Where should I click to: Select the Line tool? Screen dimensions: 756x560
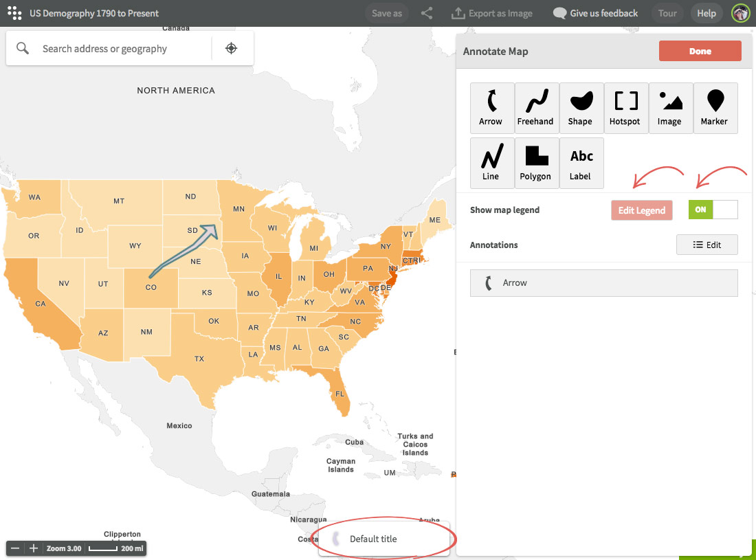pyautogui.click(x=492, y=163)
